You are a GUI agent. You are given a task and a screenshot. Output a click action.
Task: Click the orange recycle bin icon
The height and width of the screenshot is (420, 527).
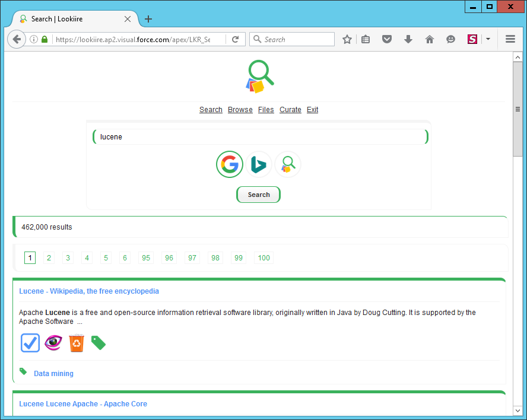tap(77, 343)
